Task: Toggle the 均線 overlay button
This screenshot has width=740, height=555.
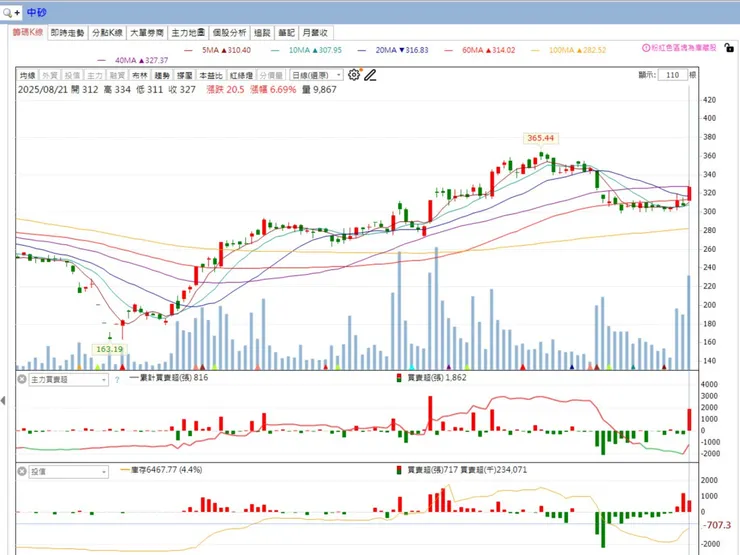Action: click(28, 75)
